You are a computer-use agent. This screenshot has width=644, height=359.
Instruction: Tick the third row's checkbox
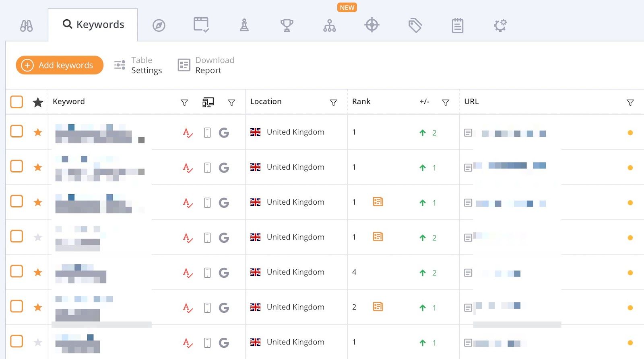click(x=17, y=201)
